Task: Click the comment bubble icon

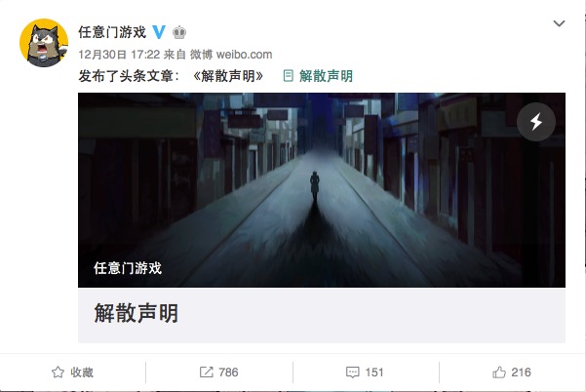Action: [x=353, y=372]
